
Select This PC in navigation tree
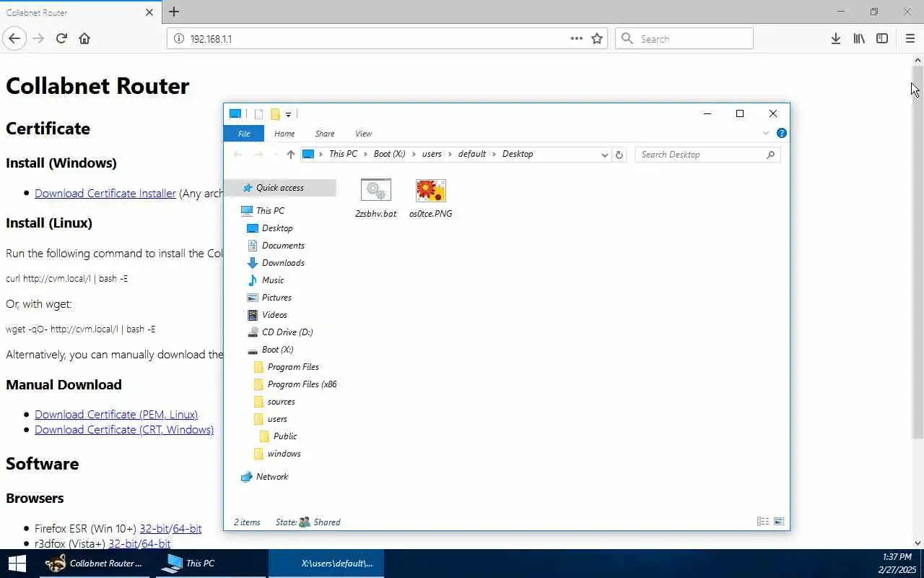tap(270, 211)
